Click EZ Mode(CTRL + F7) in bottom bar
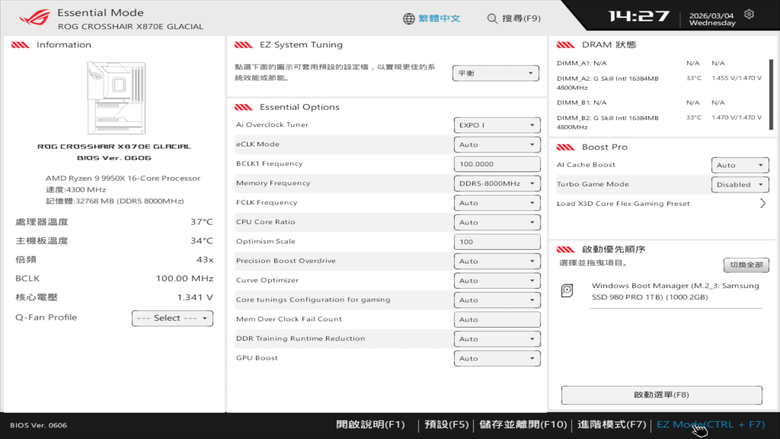The height and width of the screenshot is (439, 780). pos(711,425)
